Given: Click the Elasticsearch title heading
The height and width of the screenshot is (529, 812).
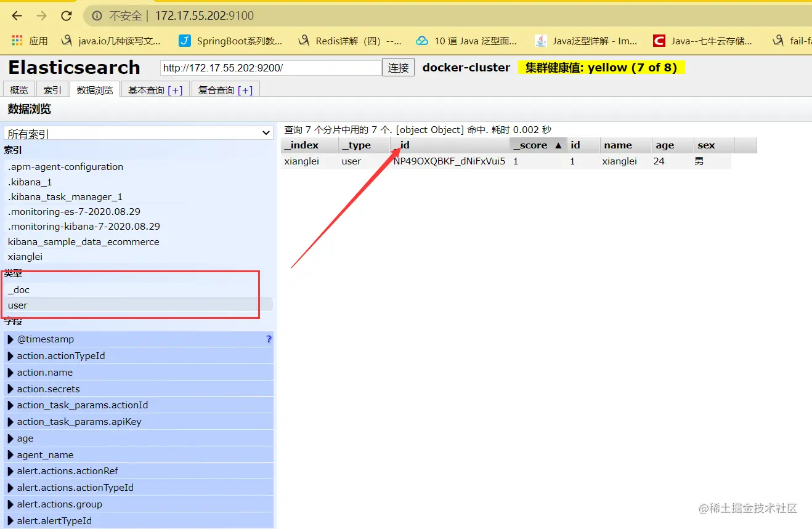Looking at the screenshot, I should pos(75,67).
